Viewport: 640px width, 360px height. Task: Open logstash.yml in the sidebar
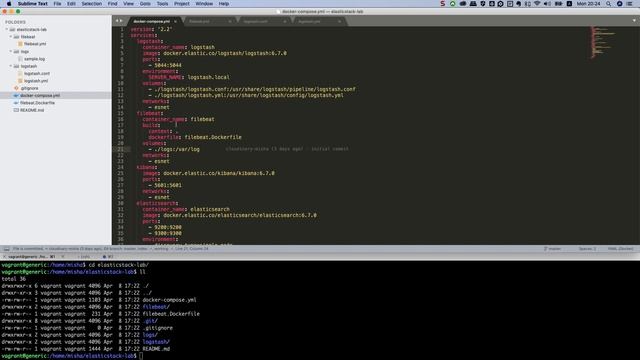click(36, 81)
